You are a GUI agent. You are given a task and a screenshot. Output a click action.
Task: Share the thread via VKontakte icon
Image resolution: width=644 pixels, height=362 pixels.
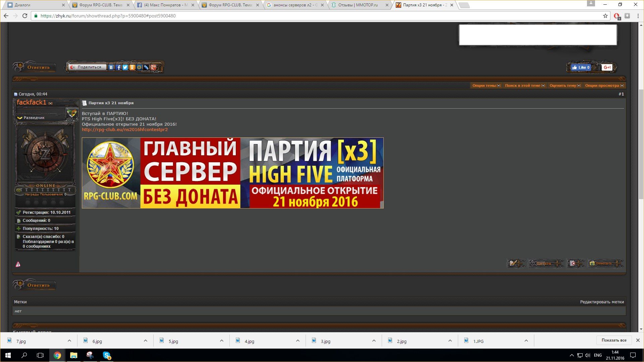(x=111, y=67)
